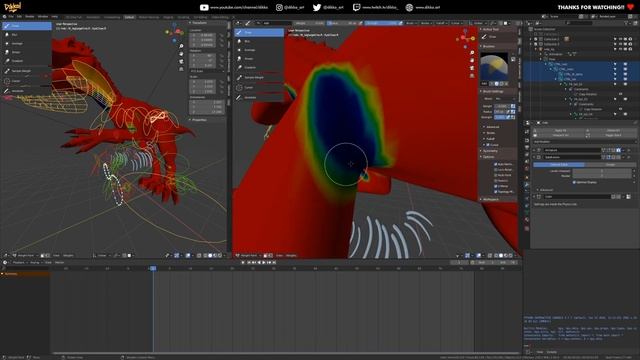The image size is (640, 360).
Task: Open the Modifiers wrench tab in Properties
Action: click(x=527, y=184)
